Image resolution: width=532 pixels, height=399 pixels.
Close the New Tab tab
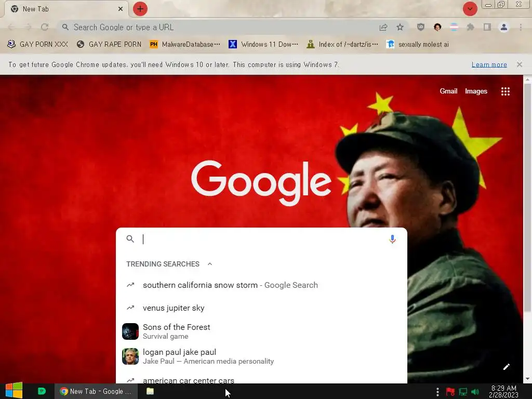121,9
